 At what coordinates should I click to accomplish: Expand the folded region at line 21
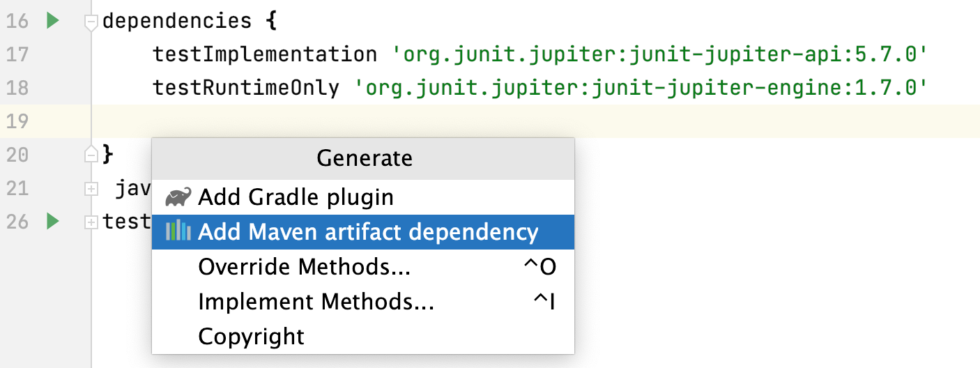click(91, 188)
